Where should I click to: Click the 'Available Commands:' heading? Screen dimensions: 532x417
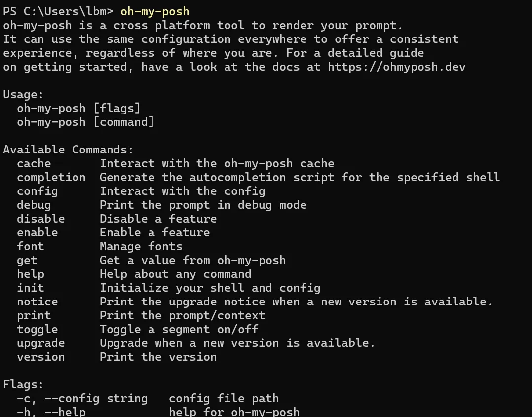68,150
